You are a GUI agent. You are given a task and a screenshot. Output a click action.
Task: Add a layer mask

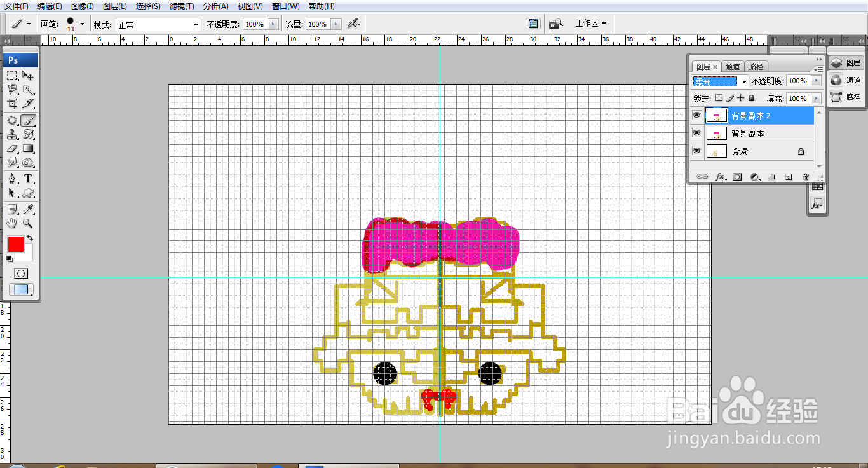tap(737, 177)
